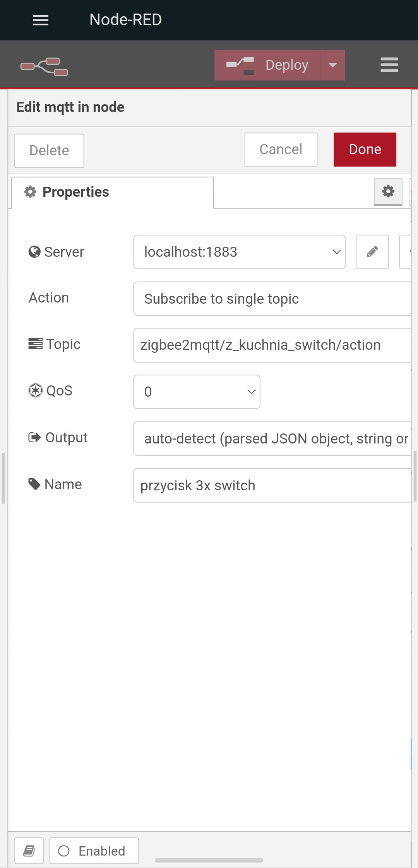Click the Deploy flow icon
The image size is (418, 868).
(240, 65)
